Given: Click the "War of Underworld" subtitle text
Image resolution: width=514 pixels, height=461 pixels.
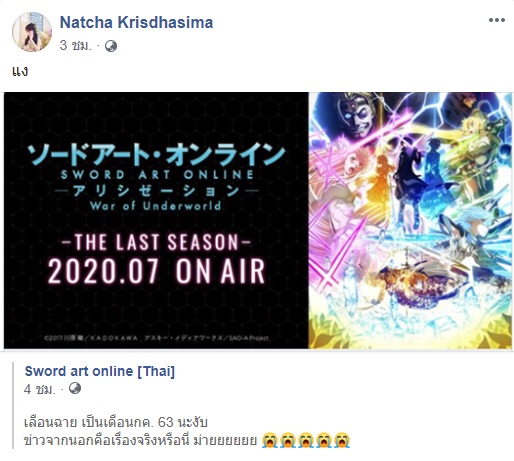Looking at the screenshot, I should coord(155,205).
